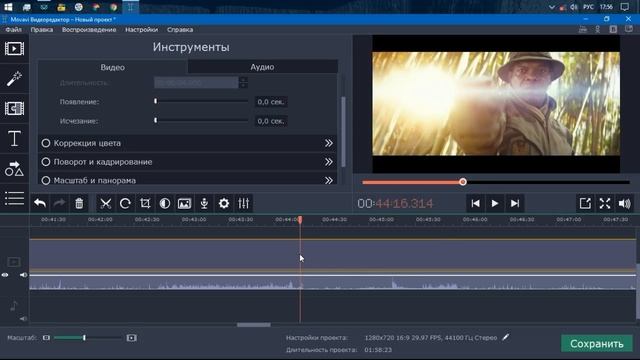Start voice recording with microphone icon
640x360 pixels.
point(204,203)
